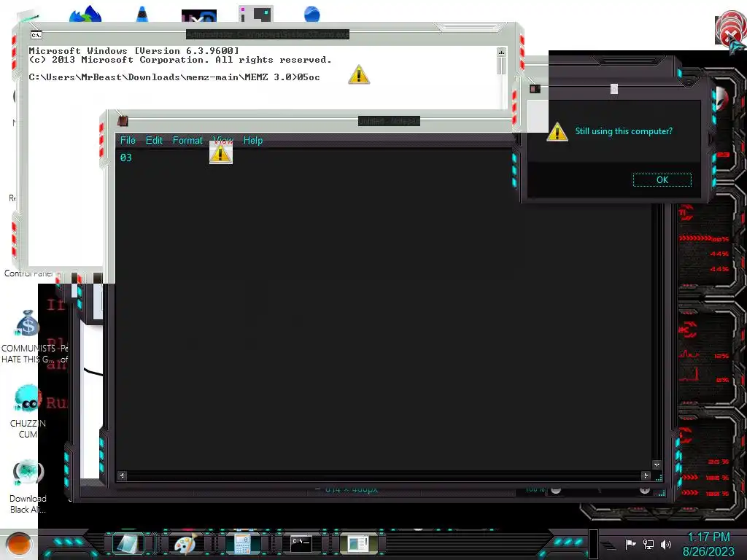Click the pixel-art face desktop icon at top
The image size is (747, 560).
[x=256, y=15]
